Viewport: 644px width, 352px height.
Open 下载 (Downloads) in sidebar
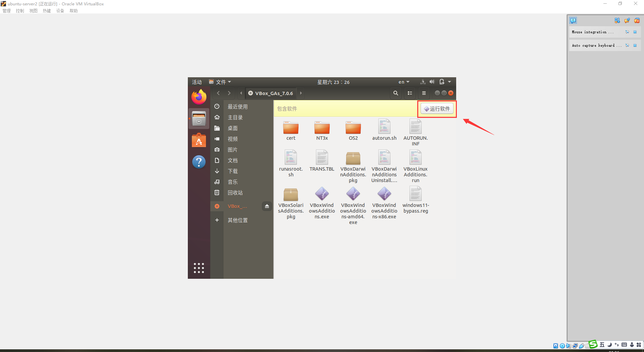tap(242, 171)
